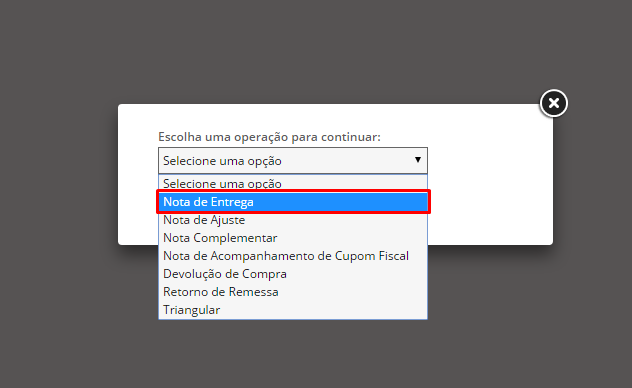This screenshot has height=388, width=632.
Task: Select the adjustment note entry below the highlighted one
Action: [x=293, y=220]
